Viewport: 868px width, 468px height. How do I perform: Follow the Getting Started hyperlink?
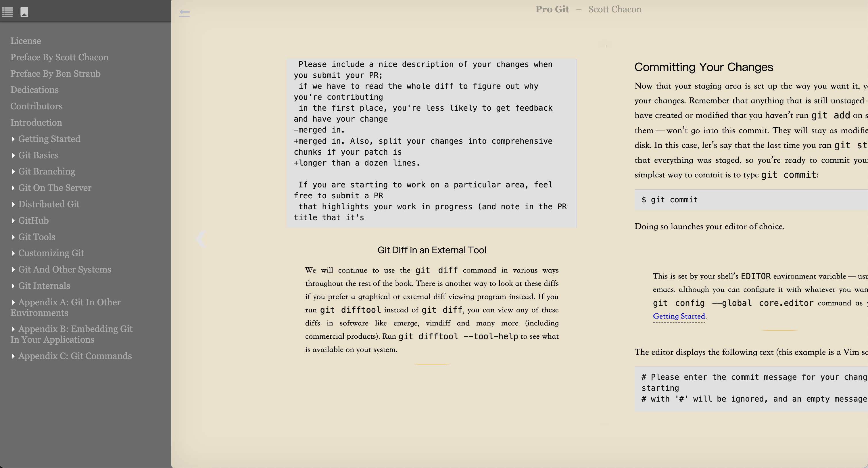(679, 316)
